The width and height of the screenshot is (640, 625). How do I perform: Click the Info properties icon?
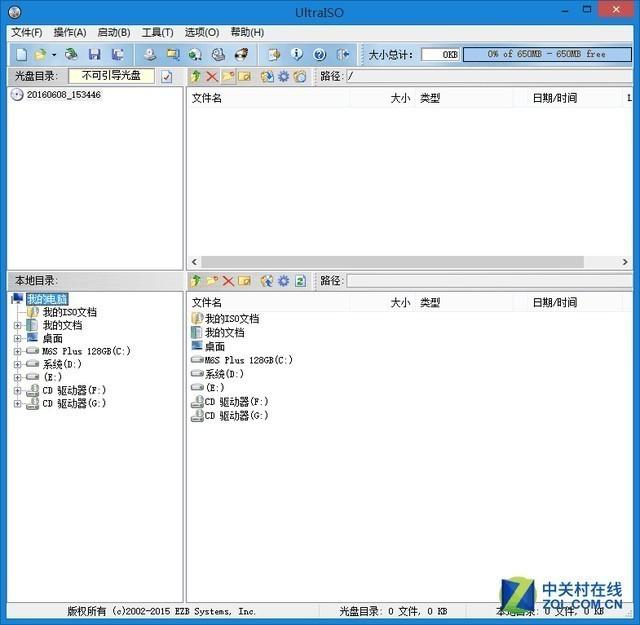[297, 54]
